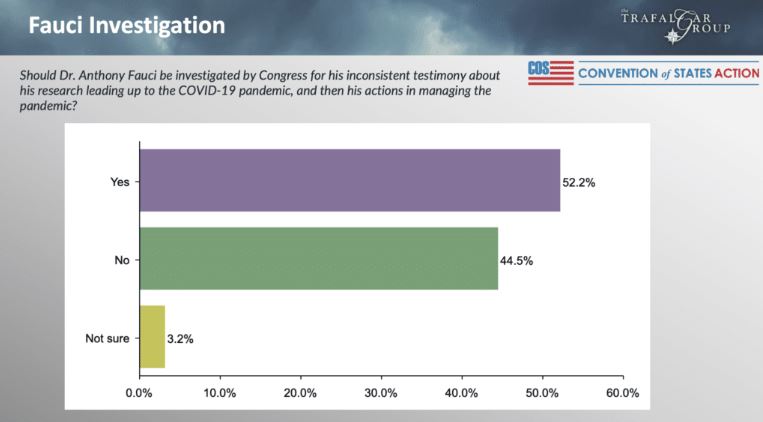
Task: Select the purple Yes bar
Action: pos(349,181)
